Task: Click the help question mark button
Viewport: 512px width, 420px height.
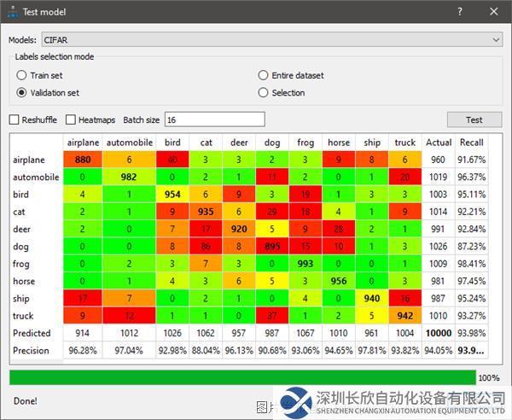Action: coord(460,12)
